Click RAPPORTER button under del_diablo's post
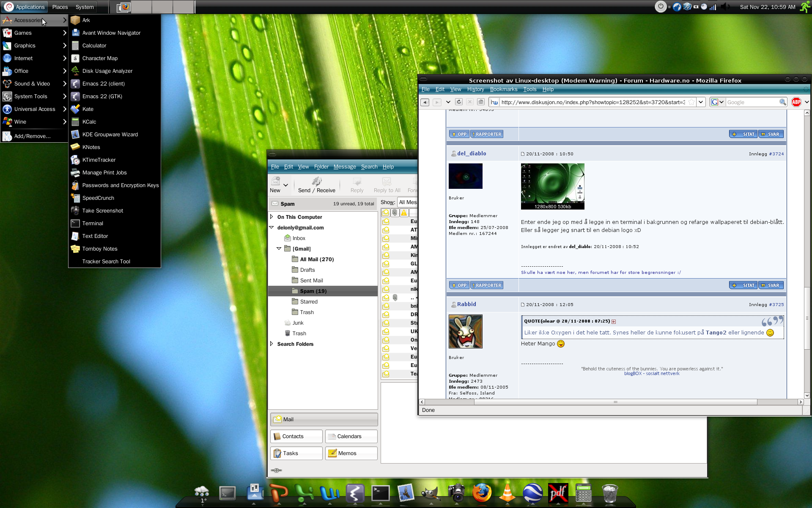This screenshot has height=508, width=812. click(487, 285)
